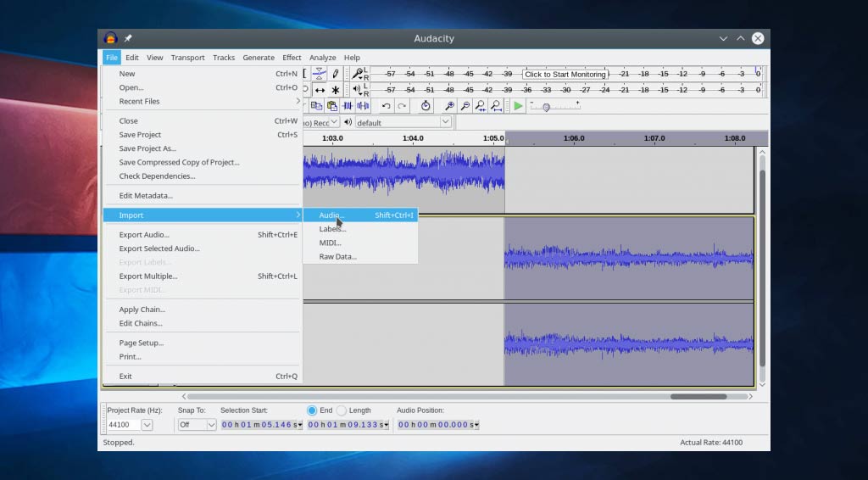Click Export Multiple... entry
The image size is (868, 480).
tap(203, 276)
